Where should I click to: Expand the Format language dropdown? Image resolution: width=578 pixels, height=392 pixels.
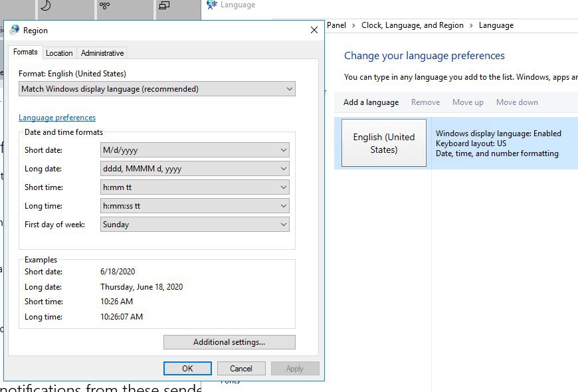[x=157, y=89]
